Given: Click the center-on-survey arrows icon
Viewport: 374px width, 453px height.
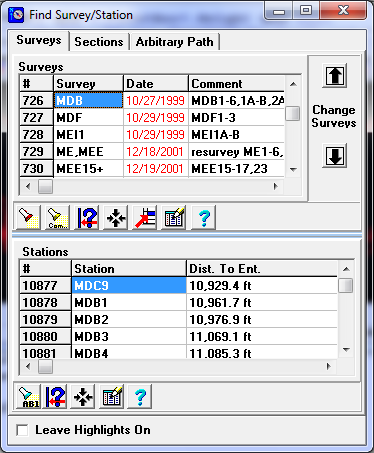Looking at the screenshot, I should [116, 218].
